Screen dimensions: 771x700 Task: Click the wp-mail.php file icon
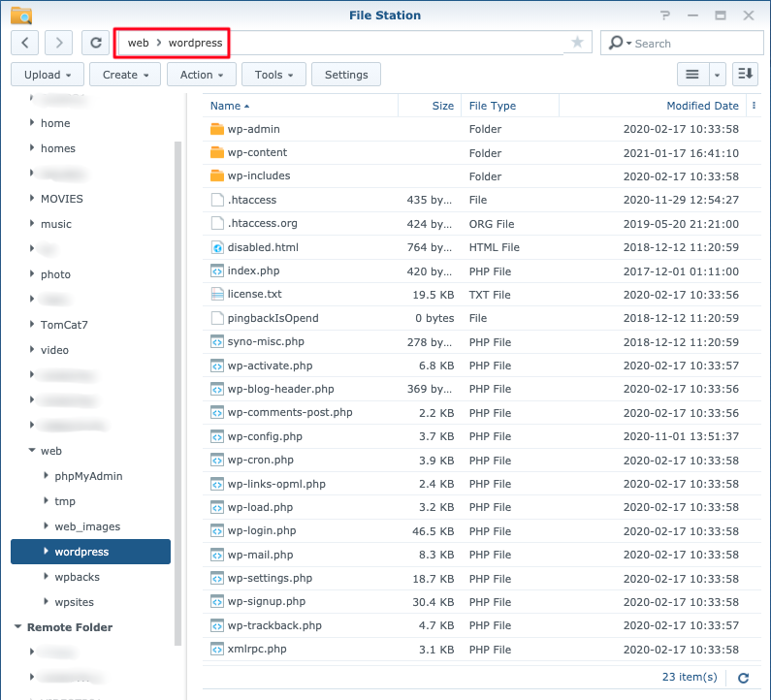217,555
